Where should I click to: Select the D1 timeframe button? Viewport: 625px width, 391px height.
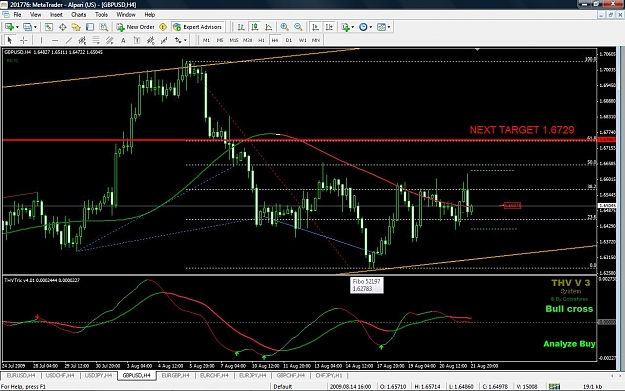[289, 40]
